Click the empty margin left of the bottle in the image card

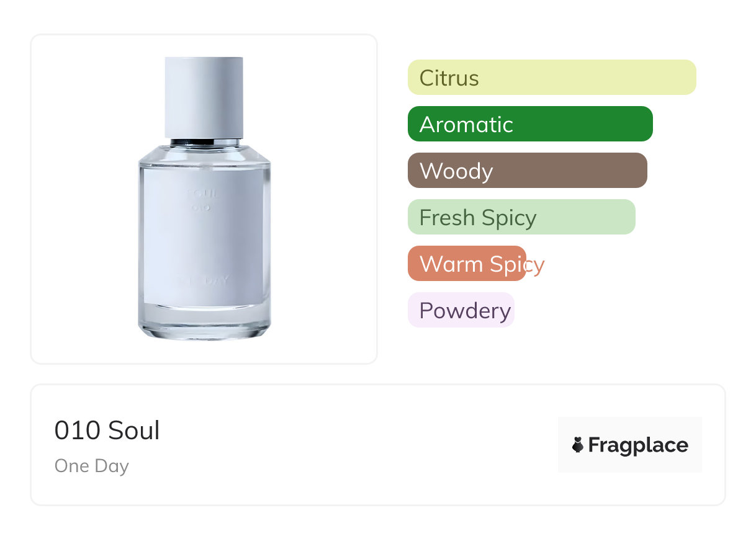pos(81,199)
